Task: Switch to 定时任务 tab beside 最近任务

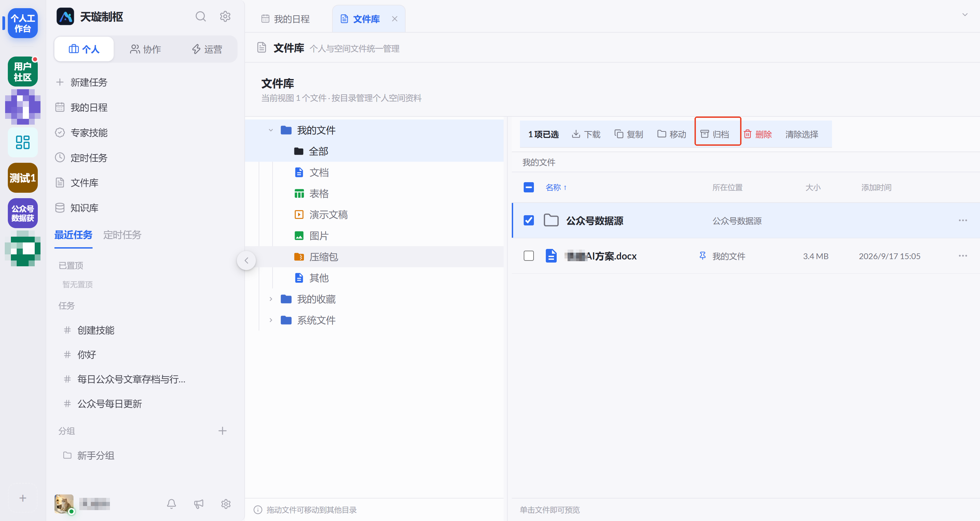Action: tap(122, 235)
